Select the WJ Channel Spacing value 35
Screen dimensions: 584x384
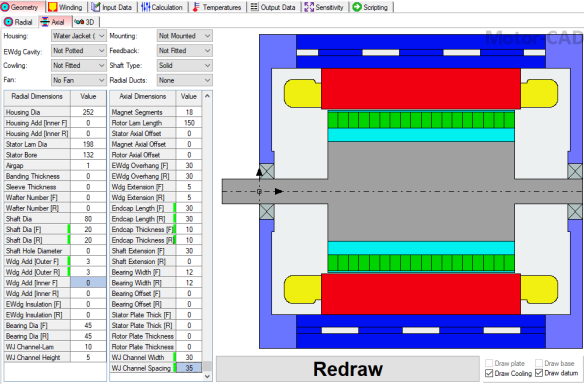point(189,368)
